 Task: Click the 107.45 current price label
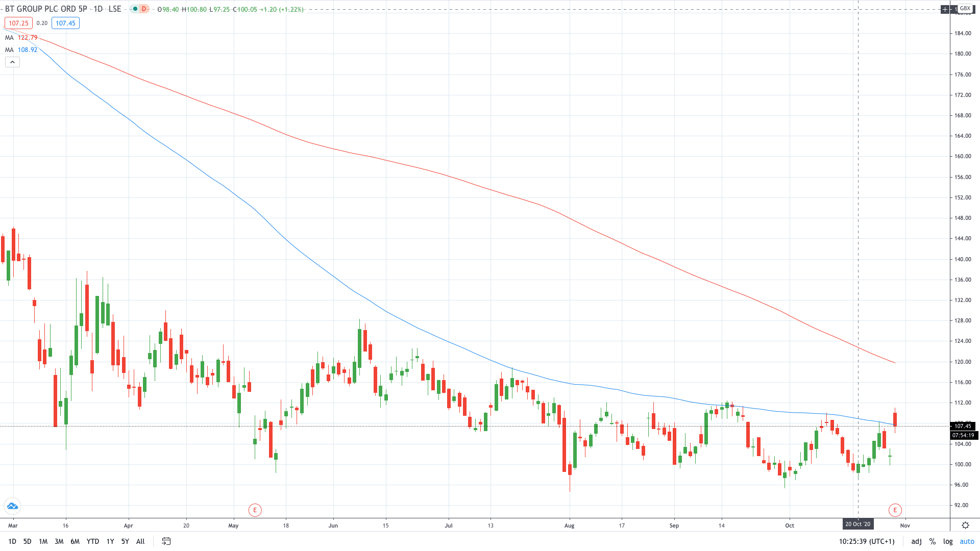pos(963,426)
